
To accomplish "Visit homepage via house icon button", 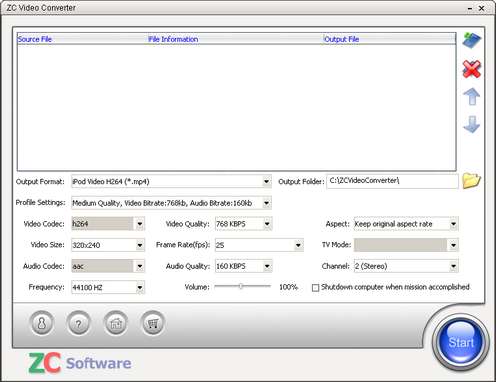I will (x=116, y=323).
